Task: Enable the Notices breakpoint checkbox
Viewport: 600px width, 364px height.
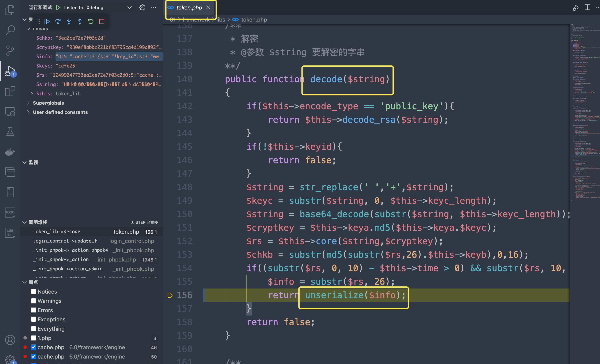Action: (x=34, y=291)
